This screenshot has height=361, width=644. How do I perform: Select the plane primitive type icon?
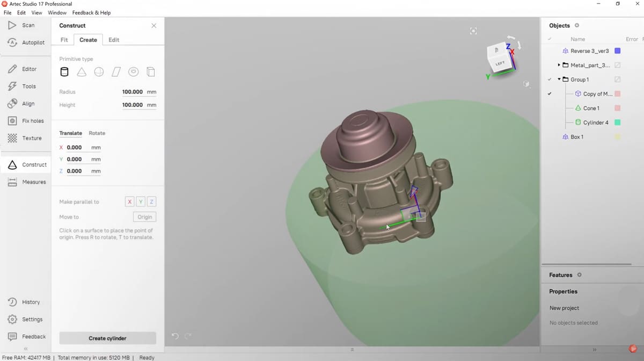[x=116, y=72]
